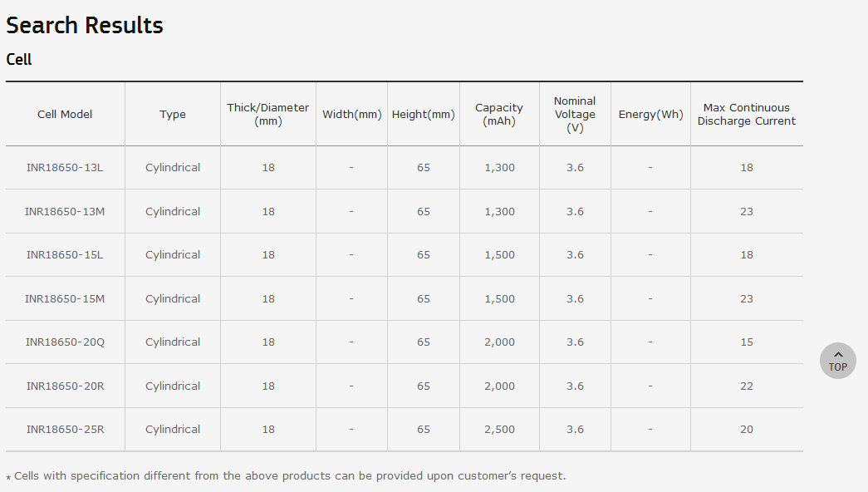Click the Height(mm) column header
Screen dimensions: 868x492
424,114
